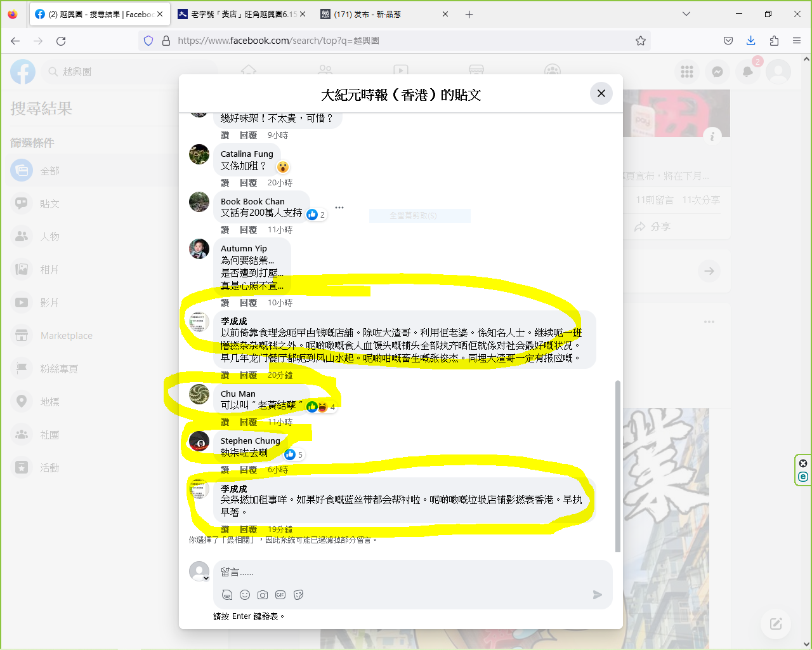This screenshot has width=812, height=650.
Task: Open Book Book Chan's avatar
Action: (199, 202)
